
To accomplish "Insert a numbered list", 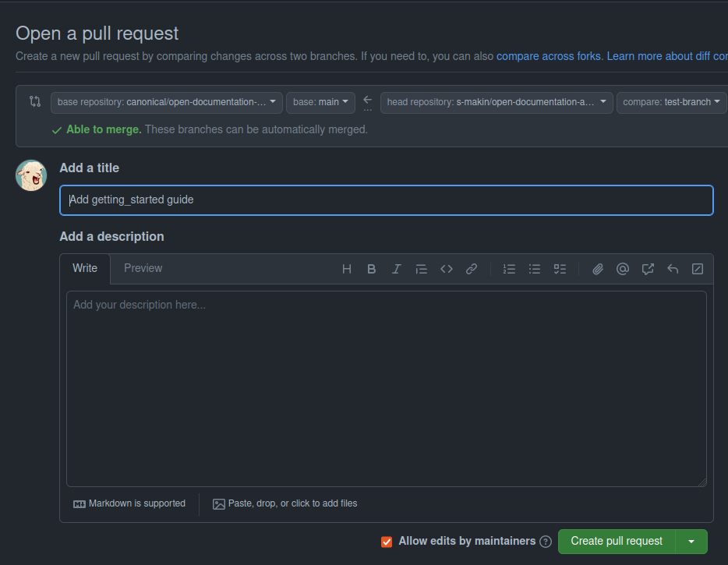I will point(510,269).
